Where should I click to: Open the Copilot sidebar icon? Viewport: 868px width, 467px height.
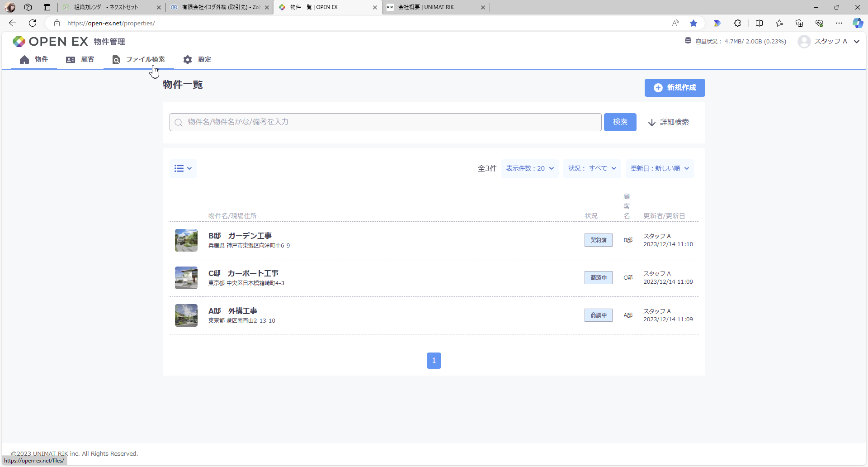click(858, 23)
